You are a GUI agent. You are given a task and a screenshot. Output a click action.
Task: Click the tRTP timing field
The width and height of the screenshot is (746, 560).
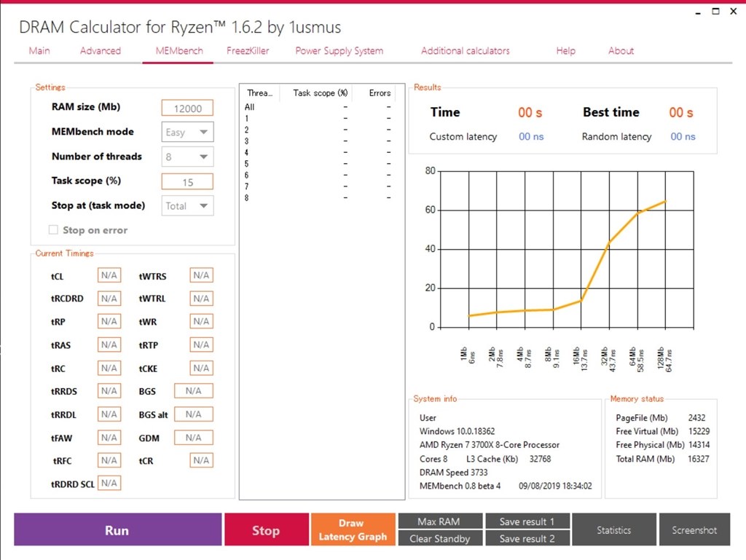(x=201, y=344)
